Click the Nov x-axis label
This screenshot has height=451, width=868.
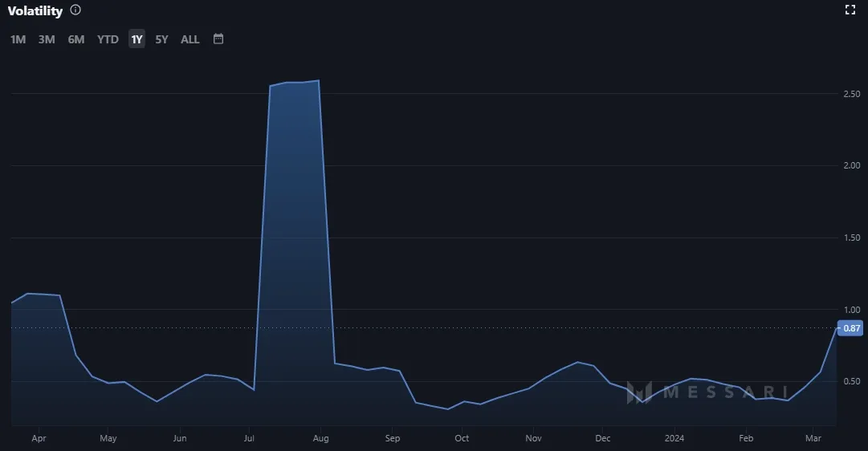pos(533,438)
